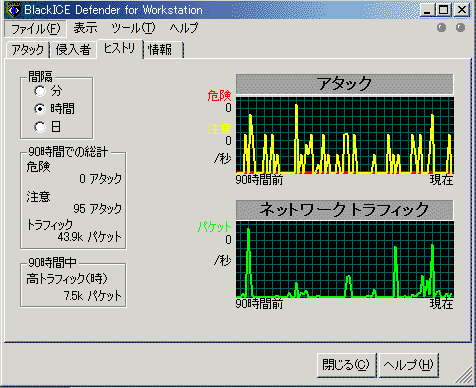Click the first gray status indicator light

[x=441, y=28]
